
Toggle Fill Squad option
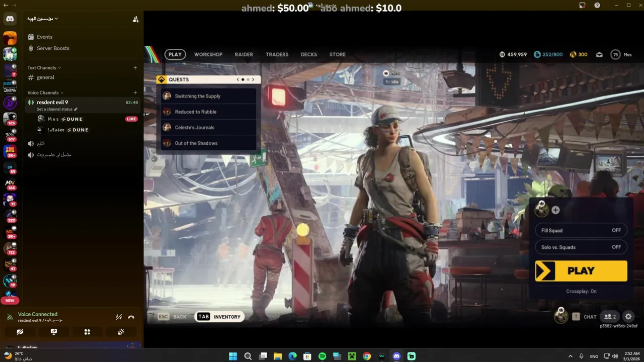tap(581, 230)
